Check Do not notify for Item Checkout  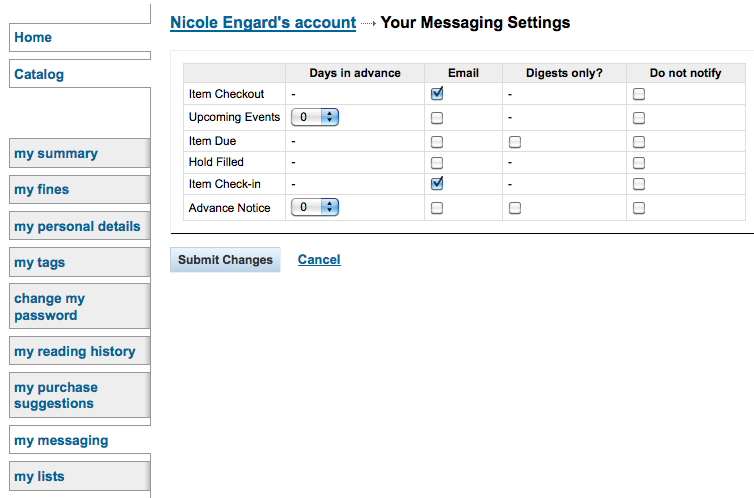tap(639, 94)
